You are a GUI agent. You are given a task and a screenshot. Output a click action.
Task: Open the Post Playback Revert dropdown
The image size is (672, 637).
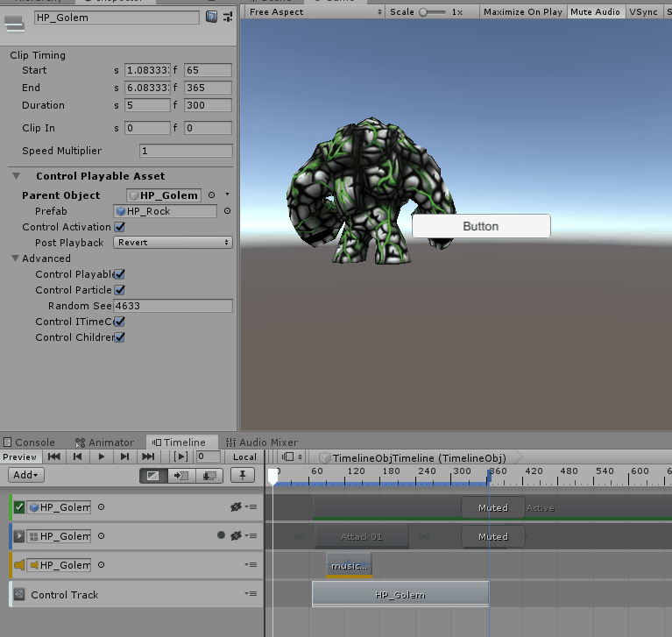(x=173, y=243)
